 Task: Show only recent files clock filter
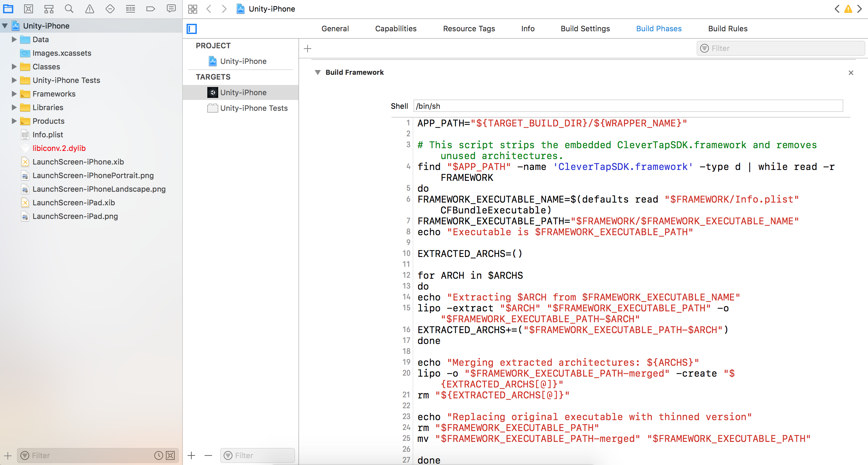click(158, 455)
